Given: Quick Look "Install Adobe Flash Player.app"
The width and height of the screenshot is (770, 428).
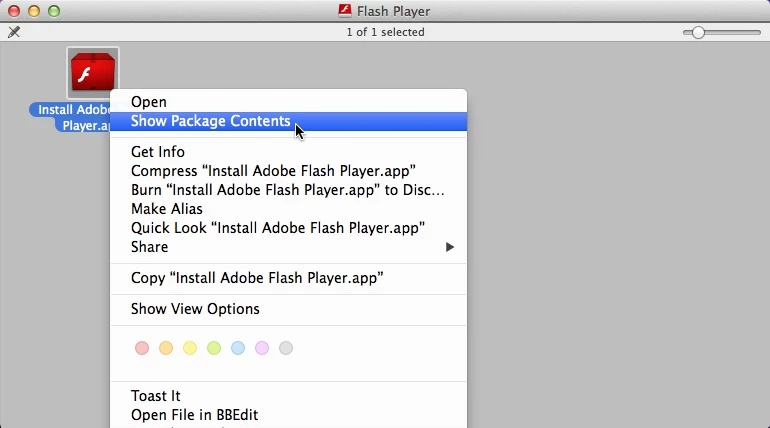Looking at the screenshot, I should (288, 228).
